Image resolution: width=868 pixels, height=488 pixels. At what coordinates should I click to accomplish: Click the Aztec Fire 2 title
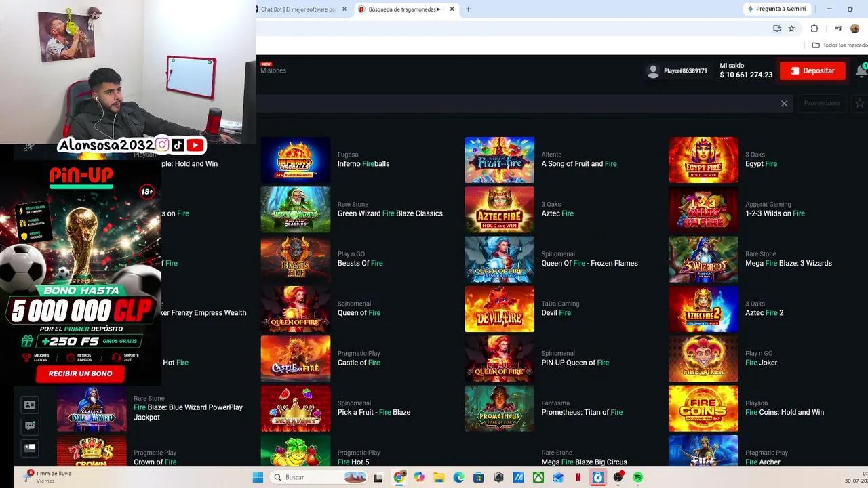(764, 313)
